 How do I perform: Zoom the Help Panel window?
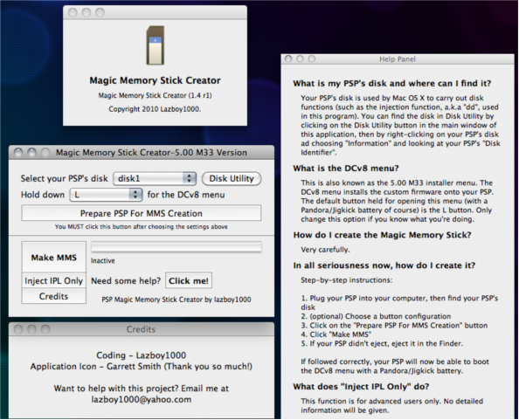[x=311, y=59]
